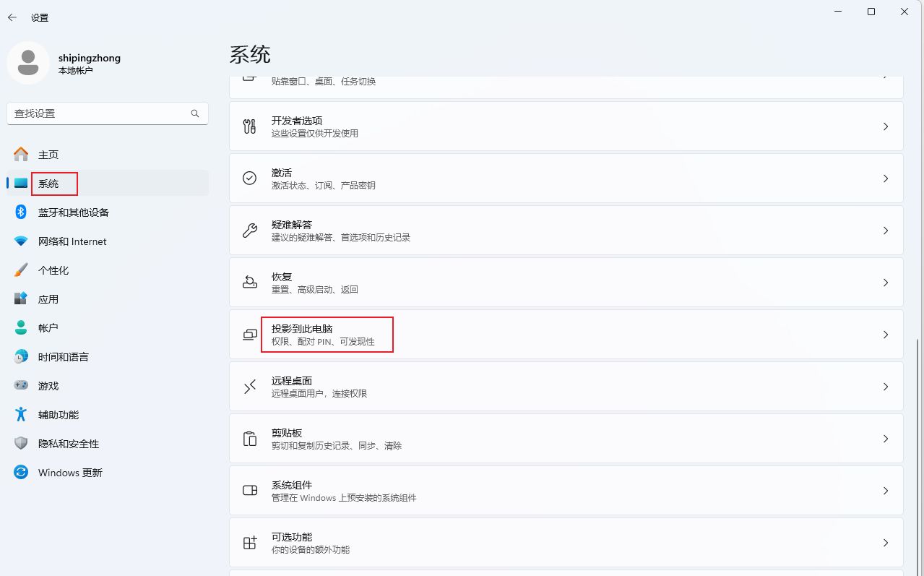Click the activation checkmark circle icon

pos(250,179)
